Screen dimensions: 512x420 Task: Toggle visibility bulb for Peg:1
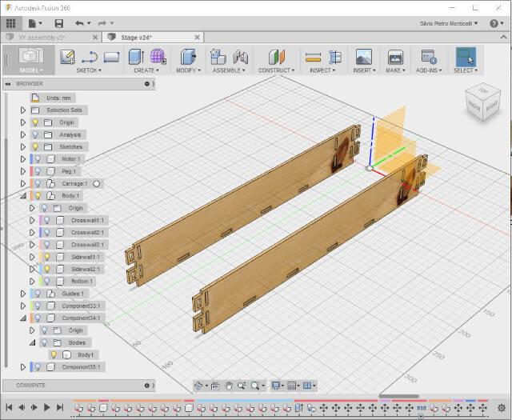[38, 171]
